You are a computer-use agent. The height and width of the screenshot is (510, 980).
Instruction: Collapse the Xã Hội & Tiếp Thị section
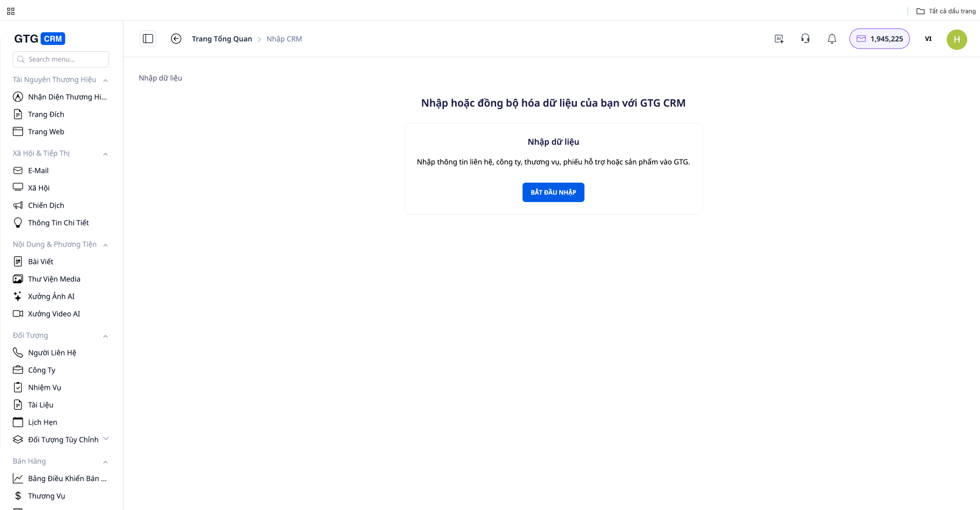pyautogui.click(x=105, y=154)
